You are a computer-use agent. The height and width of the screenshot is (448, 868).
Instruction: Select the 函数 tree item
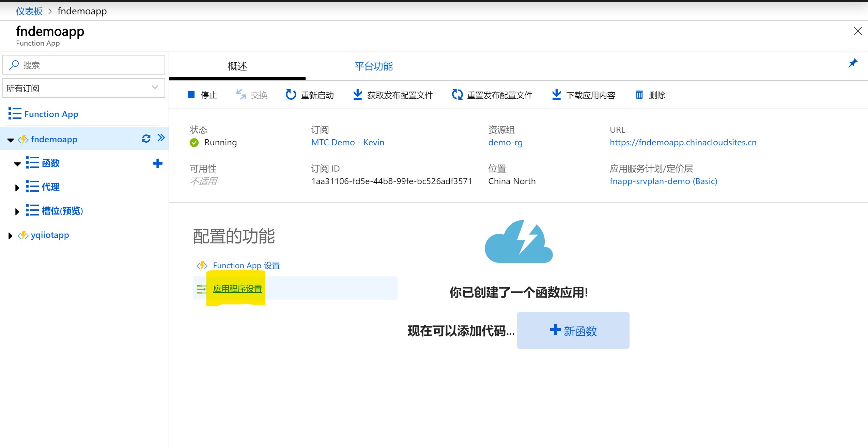(x=51, y=163)
